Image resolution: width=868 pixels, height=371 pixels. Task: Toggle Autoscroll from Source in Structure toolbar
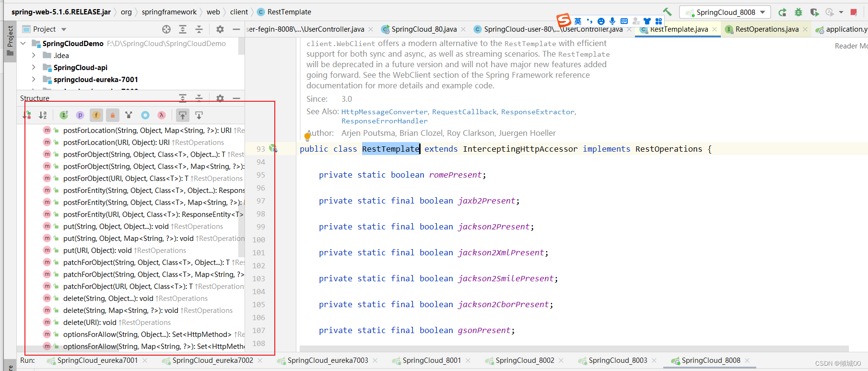[x=199, y=115]
